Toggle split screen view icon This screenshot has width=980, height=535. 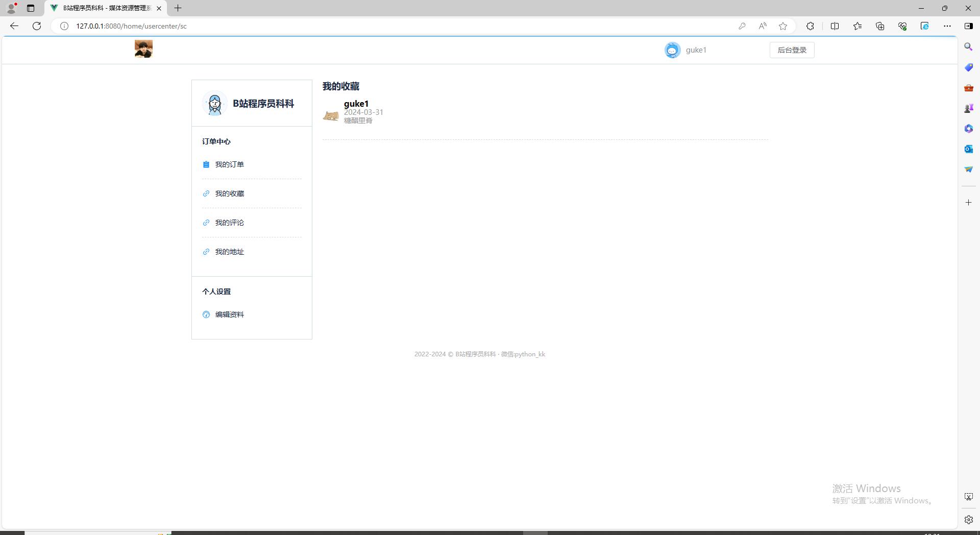point(835,26)
